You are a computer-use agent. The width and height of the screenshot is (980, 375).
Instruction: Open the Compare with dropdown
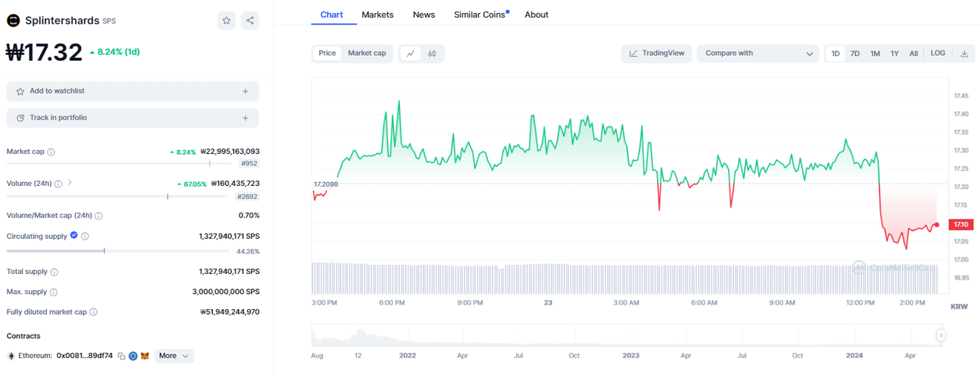[758, 54]
